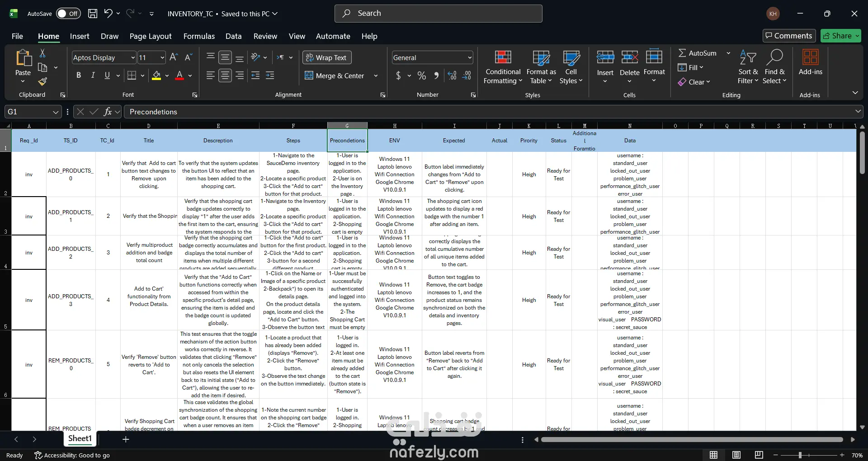The width and height of the screenshot is (868, 461).
Task: Switch to the Data tab
Action: tap(234, 36)
